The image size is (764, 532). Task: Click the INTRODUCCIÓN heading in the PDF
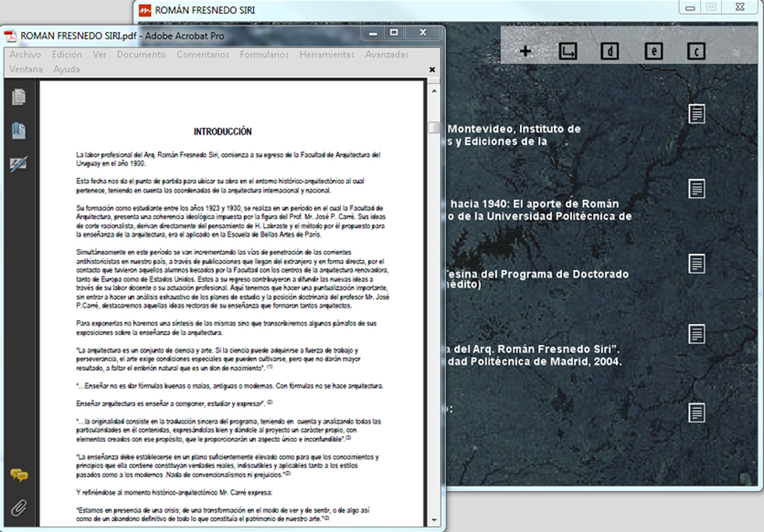(x=223, y=132)
